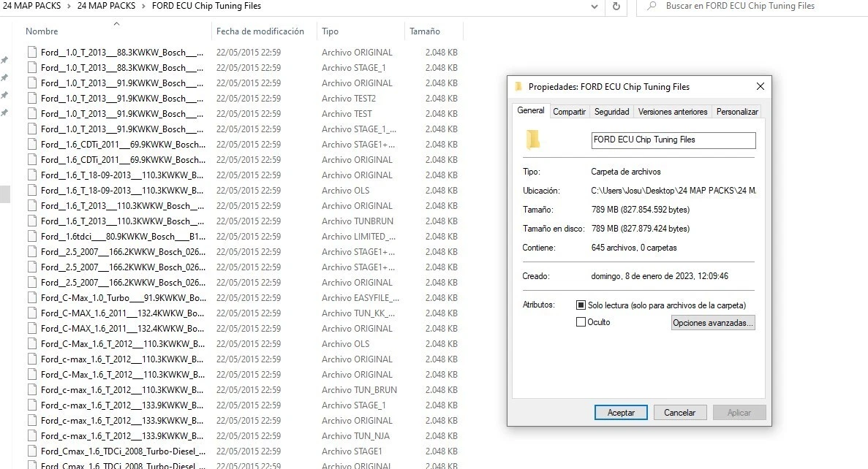Screen dimensions: 868x469
Task: Click file icon of Archivo STAGE_1_... row
Action: [32, 129]
